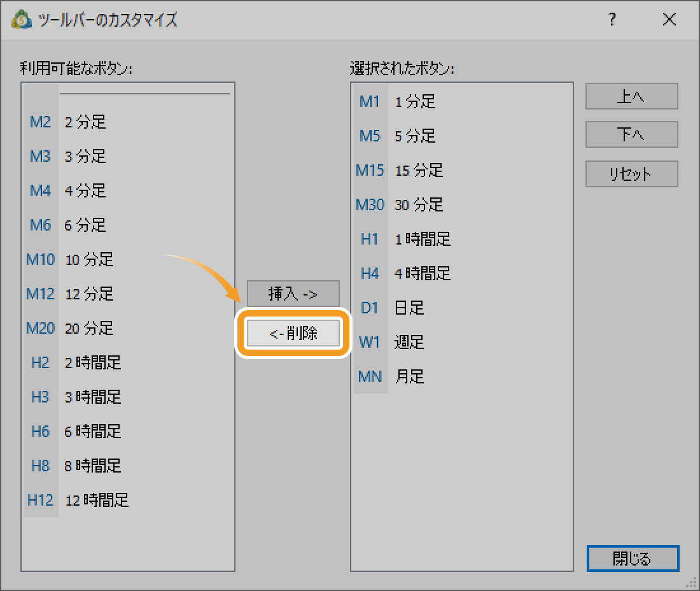
Task: Click the リセット reset button
Action: click(632, 174)
